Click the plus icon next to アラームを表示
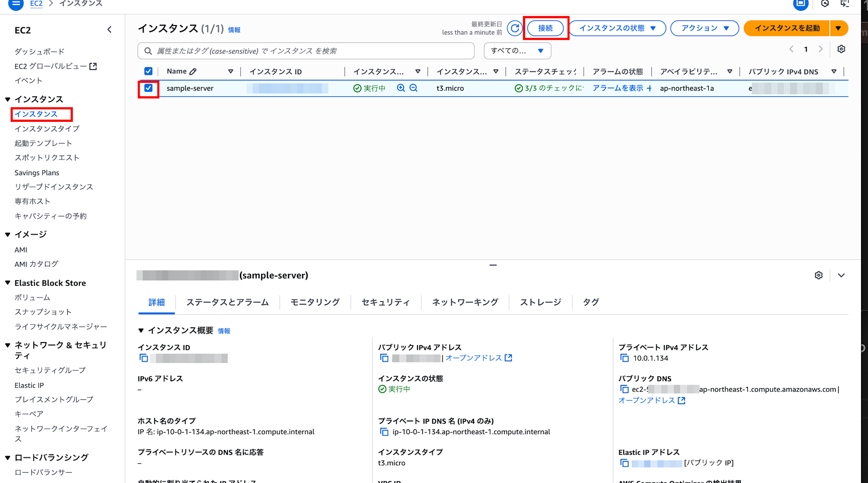Screen dimensions: 868x483 pyautogui.click(x=649, y=88)
